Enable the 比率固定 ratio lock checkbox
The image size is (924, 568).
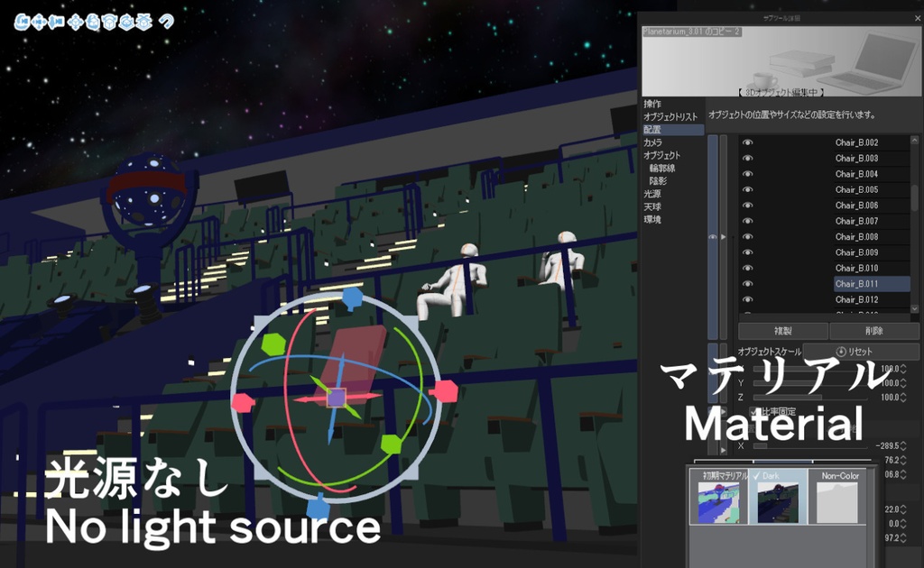point(754,410)
